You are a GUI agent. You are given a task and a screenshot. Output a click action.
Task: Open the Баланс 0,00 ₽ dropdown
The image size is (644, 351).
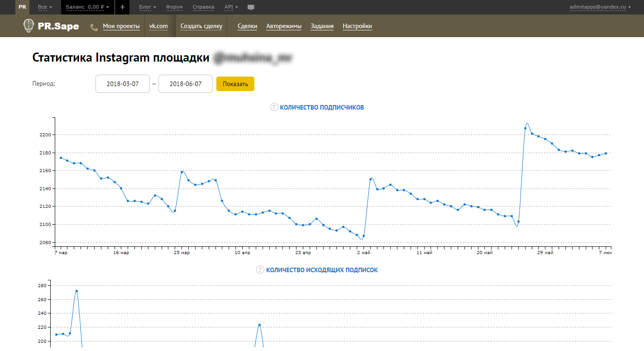[x=87, y=7]
